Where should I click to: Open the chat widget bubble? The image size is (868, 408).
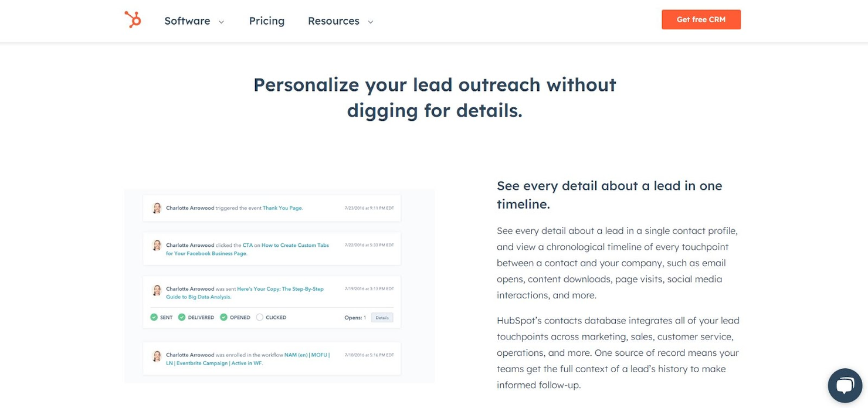click(x=845, y=385)
